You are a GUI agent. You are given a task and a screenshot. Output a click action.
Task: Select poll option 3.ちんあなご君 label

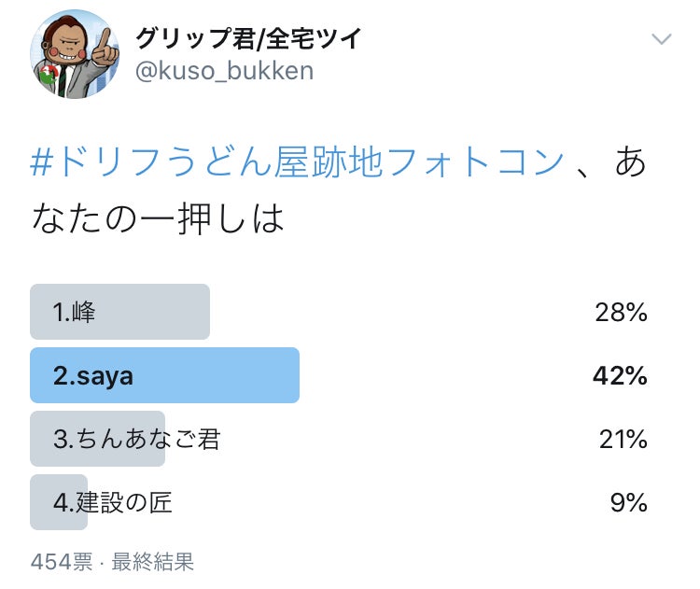click(136, 439)
